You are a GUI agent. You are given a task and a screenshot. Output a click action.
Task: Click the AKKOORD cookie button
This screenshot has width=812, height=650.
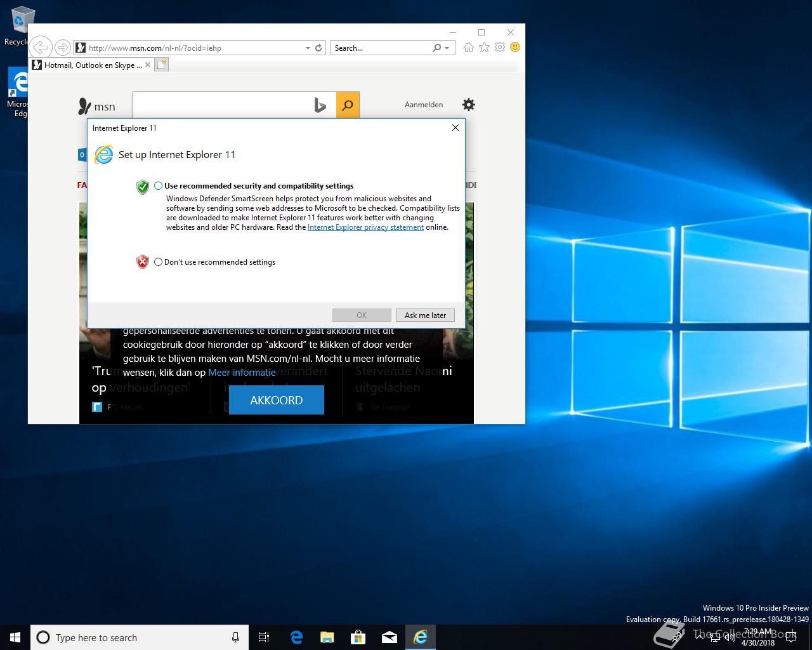(x=277, y=400)
